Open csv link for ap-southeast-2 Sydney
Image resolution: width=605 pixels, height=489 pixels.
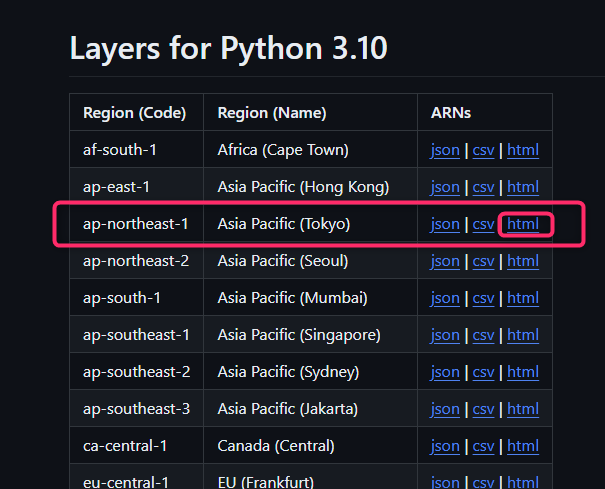pyautogui.click(x=483, y=372)
